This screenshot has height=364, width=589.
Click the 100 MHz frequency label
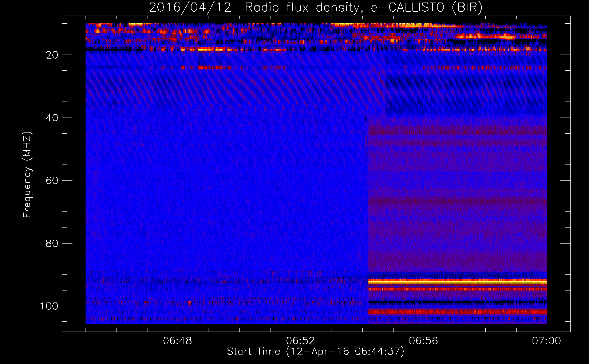[49, 306]
